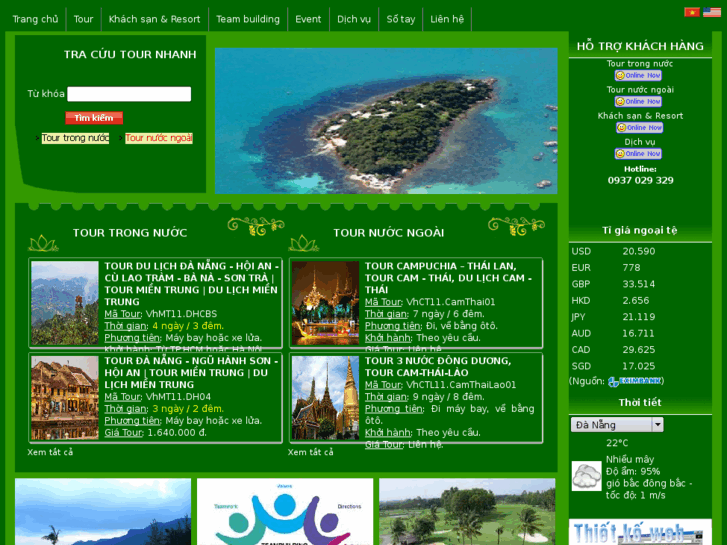Open golden boat thumbnail of Campuchia Thái Lan tour

[x=325, y=303]
